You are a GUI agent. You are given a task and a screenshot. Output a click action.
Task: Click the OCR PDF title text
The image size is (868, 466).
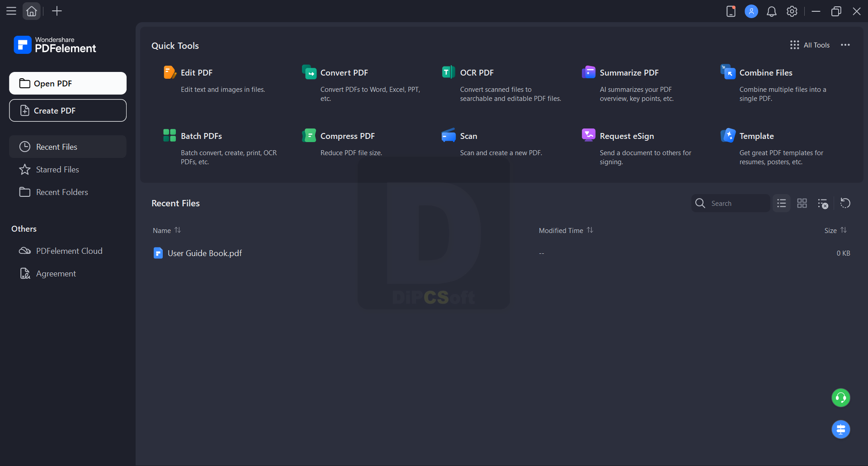click(477, 72)
